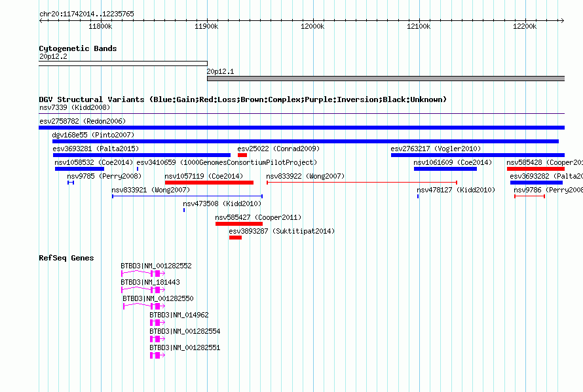Image resolution: width=583 pixels, height=392 pixels.
Task: Click the nsv9786 (Perry2008) variant label
Action: [x=548, y=190]
